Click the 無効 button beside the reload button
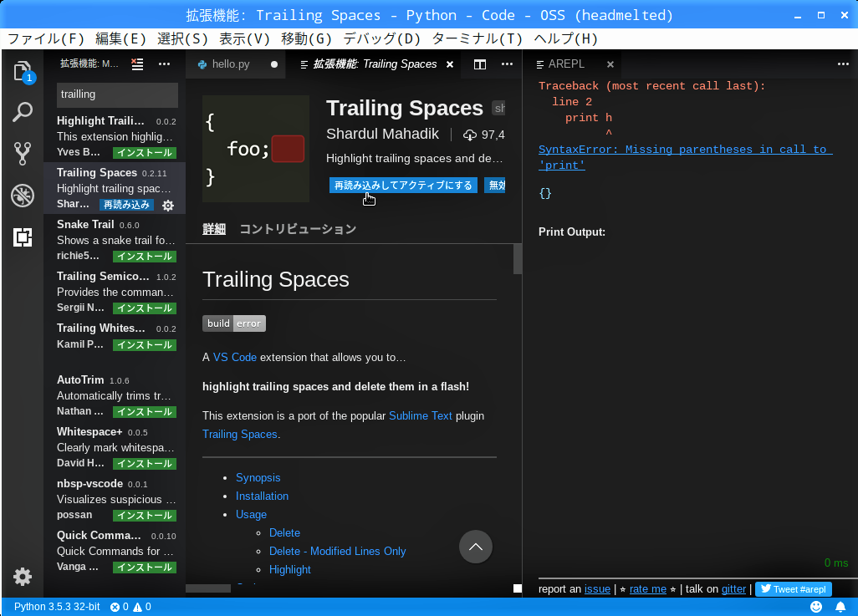 tap(495, 186)
